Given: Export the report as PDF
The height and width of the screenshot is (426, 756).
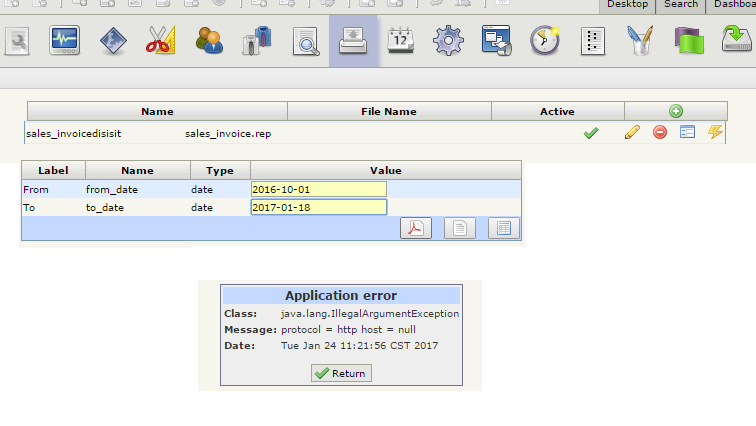Looking at the screenshot, I should coord(415,227).
